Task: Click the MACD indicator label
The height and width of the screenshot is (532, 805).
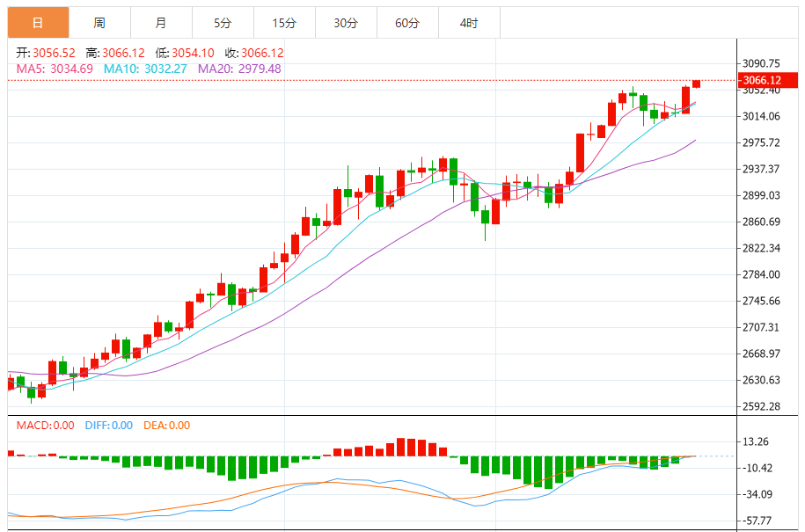Action: [x=46, y=426]
